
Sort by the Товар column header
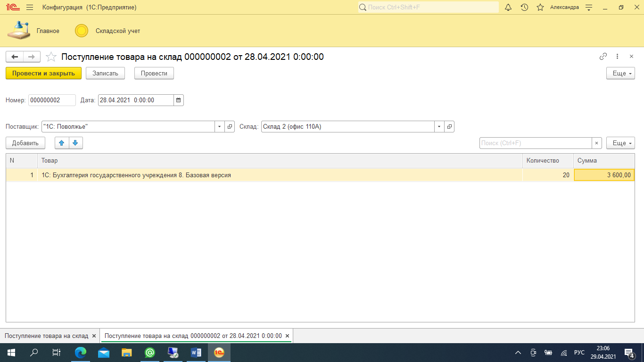pos(280,160)
